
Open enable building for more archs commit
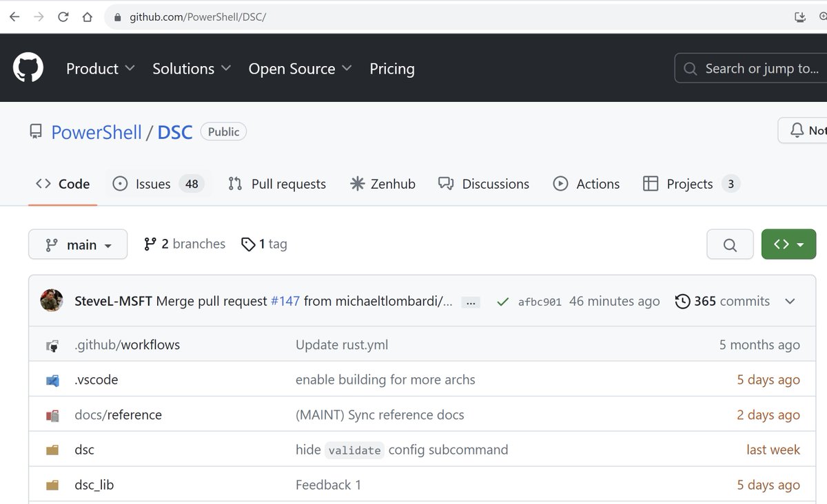385,380
